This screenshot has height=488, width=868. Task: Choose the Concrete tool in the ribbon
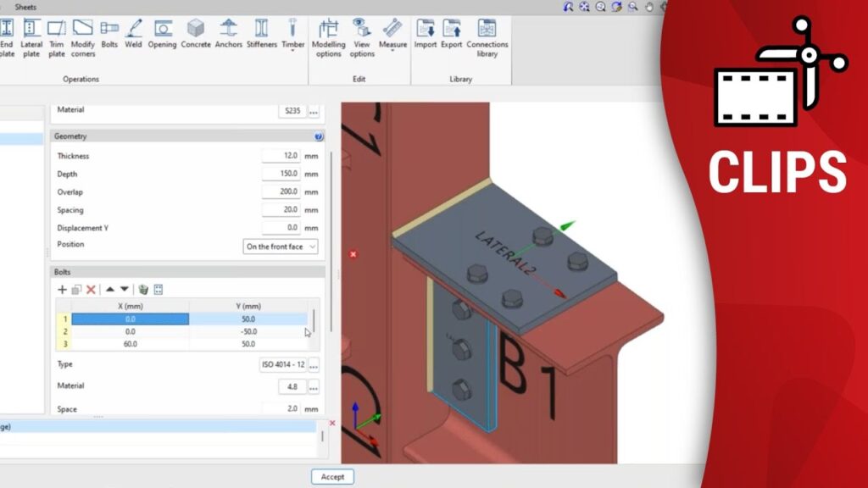pos(196,33)
